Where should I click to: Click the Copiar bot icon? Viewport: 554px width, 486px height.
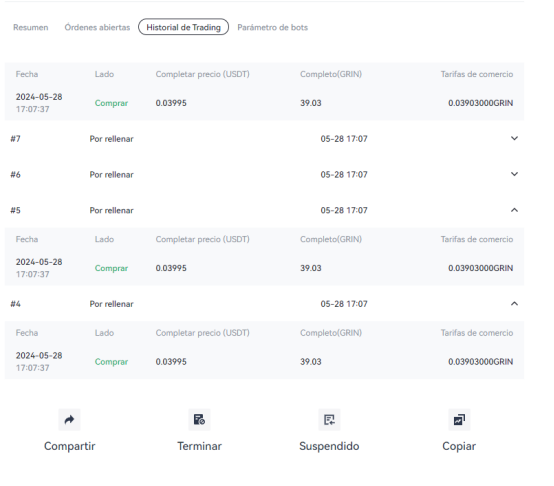459,420
